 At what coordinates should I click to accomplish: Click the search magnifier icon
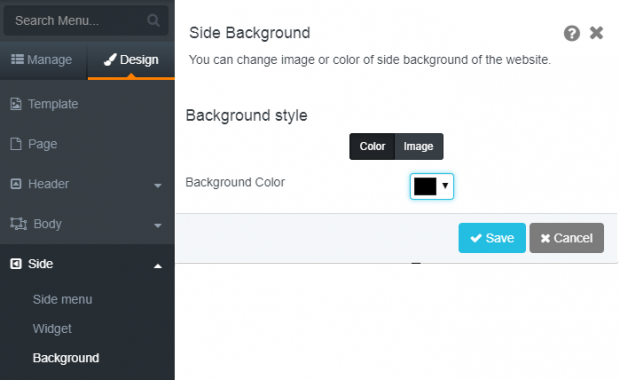coord(153,20)
